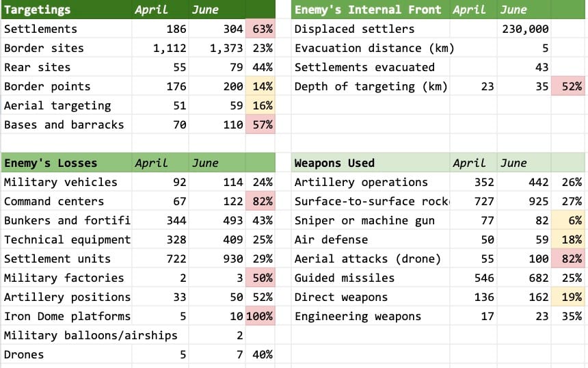Image resolution: width=588 pixels, height=368 pixels.
Task: Select Drones 40% percentage cell
Action: click(x=260, y=354)
